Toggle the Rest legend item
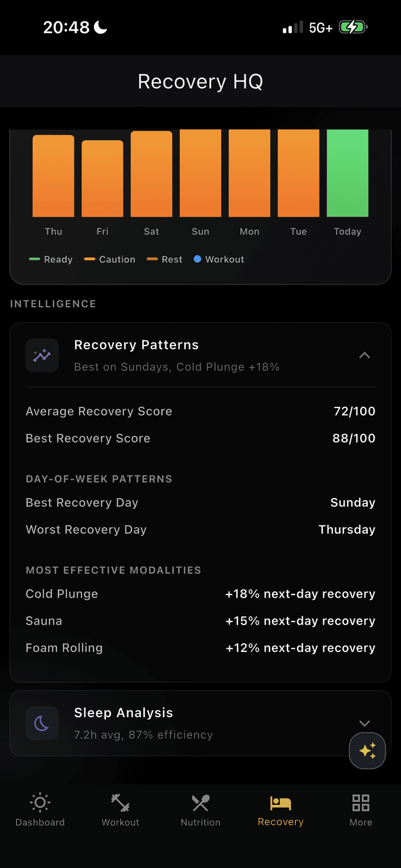The width and height of the screenshot is (401, 868). point(164,259)
